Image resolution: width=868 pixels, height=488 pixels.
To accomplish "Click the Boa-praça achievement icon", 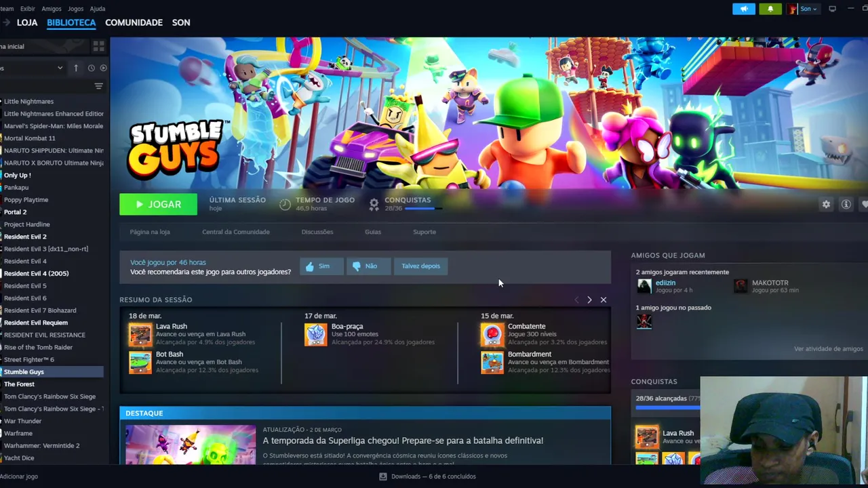I will [x=315, y=334].
